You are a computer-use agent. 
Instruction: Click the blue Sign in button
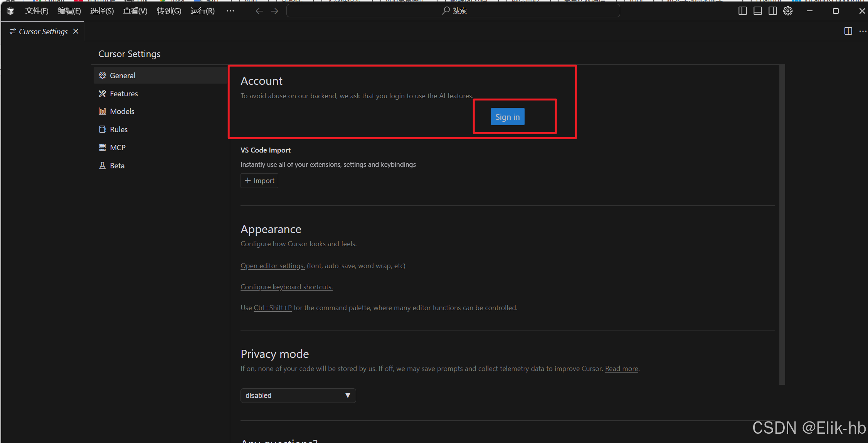[507, 117]
